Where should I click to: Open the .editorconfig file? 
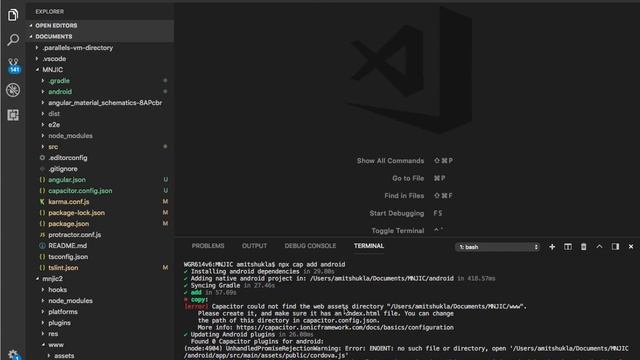coord(100,158)
